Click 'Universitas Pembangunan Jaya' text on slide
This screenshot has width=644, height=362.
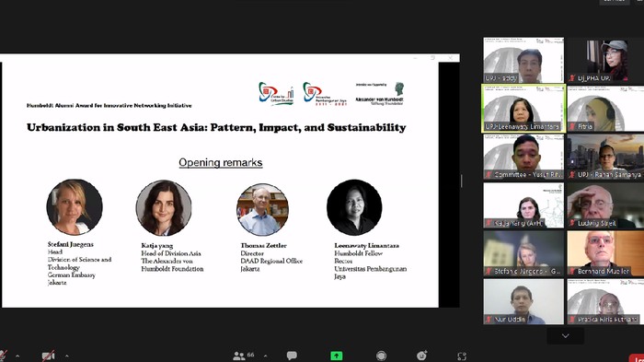(x=370, y=273)
